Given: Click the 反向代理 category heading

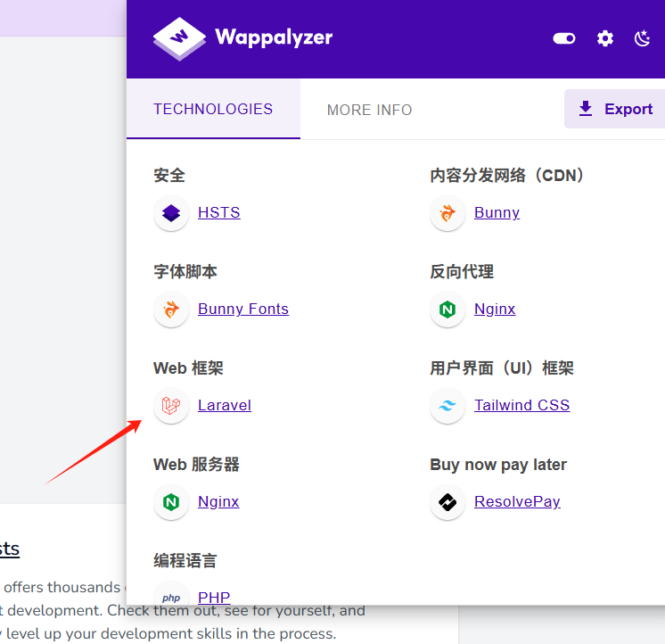Looking at the screenshot, I should [x=462, y=271].
